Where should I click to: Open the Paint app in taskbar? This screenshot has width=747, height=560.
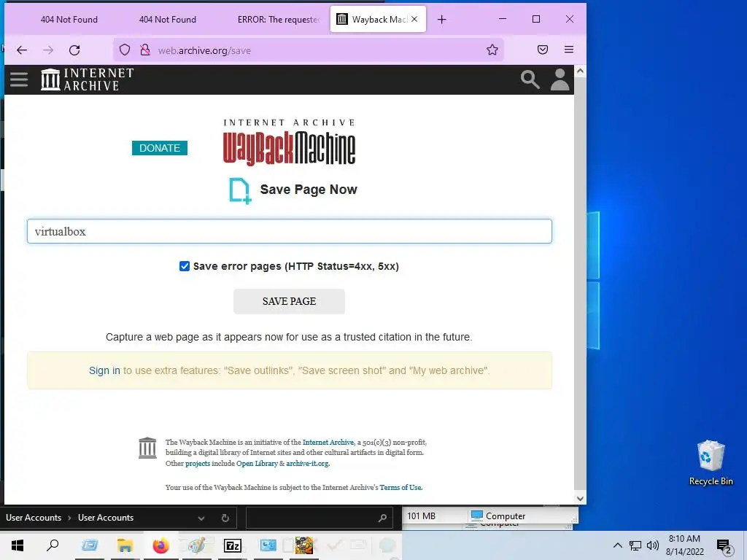point(196,545)
